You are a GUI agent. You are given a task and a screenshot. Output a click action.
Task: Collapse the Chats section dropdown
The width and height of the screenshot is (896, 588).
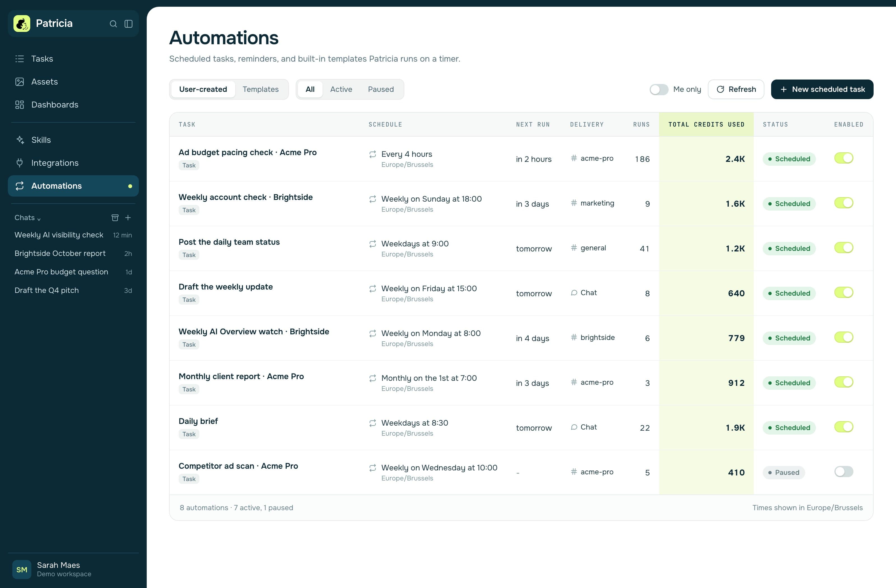coord(27,218)
